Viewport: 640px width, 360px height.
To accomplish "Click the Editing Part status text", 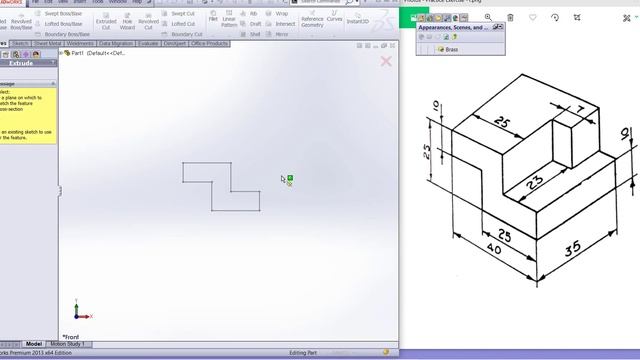I will [x=303, y=353].
